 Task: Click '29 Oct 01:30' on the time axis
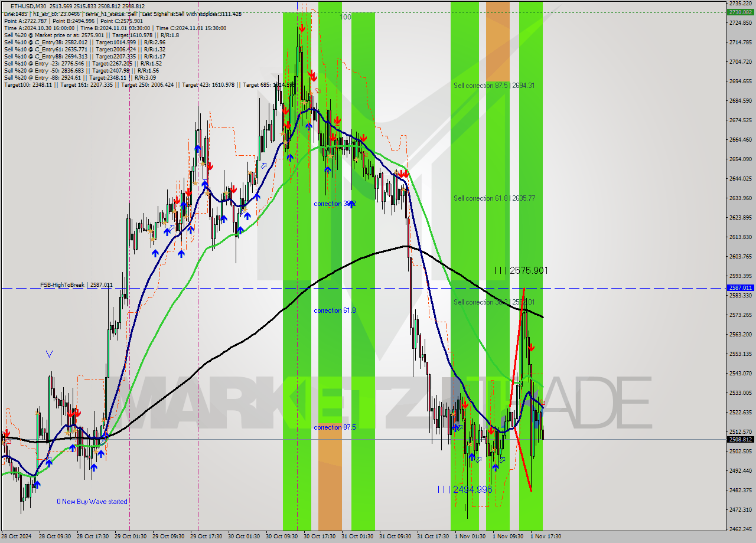[130, 537]
